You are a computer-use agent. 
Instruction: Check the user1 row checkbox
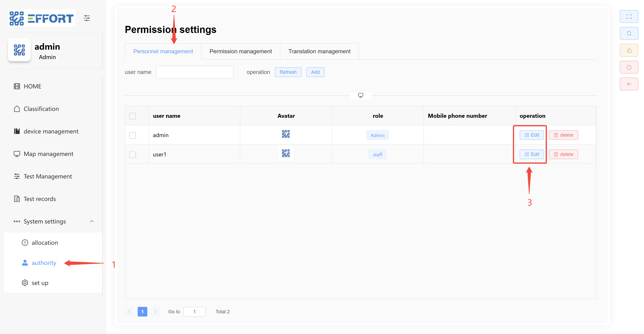(x=132, y=155)
